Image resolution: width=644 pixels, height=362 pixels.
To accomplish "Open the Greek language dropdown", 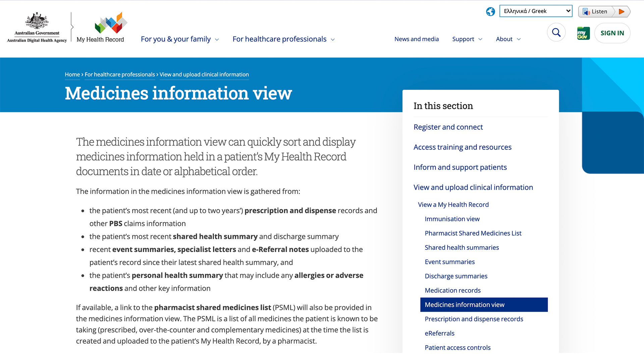I will pos(536,11).
